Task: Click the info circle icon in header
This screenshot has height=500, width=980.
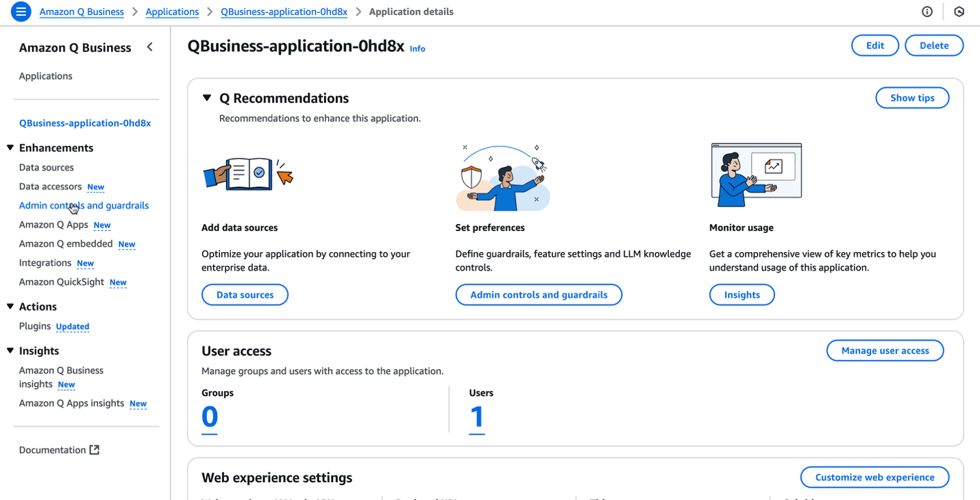Action: pyautogui.click(x=927, y=12)
